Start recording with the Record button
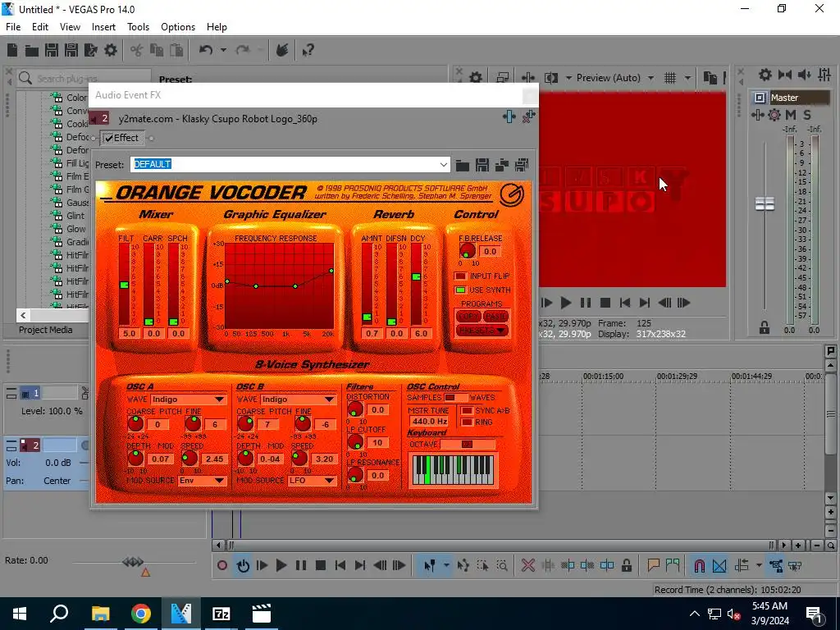840x630 pixels. coord(222,565)
